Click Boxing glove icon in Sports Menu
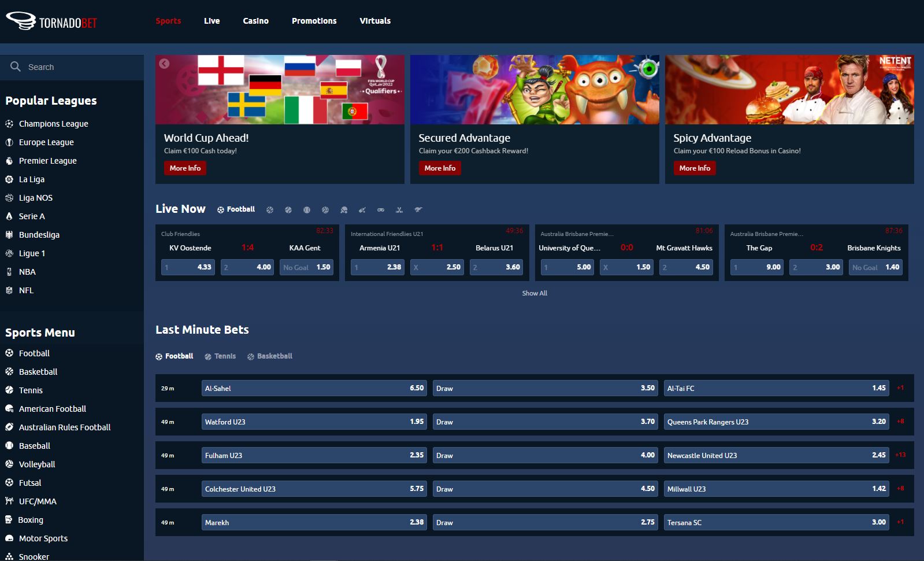 click(9, 519)
